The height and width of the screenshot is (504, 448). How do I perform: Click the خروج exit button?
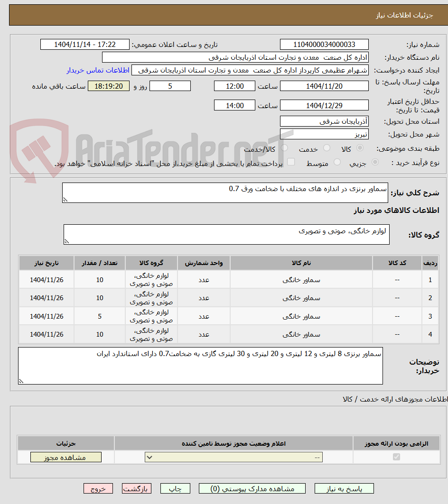(98, 488)
